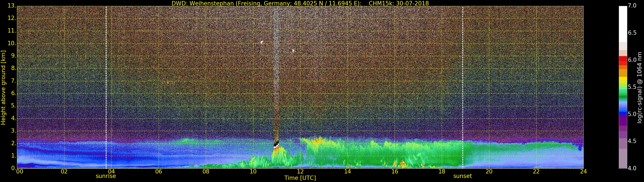Click the y-axis height label '4.'
Screen dimensions: 644x182
(x=14, y=118)
